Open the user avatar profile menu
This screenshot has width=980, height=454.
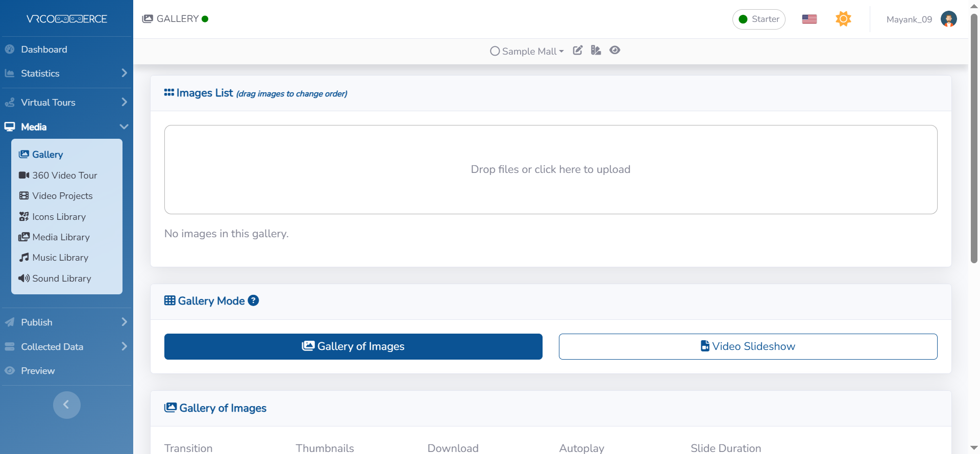(948, 19)
